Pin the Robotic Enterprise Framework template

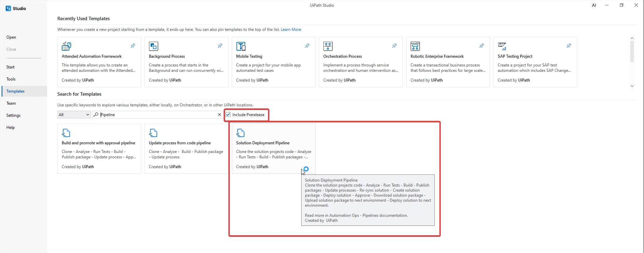tap(482, 46)
